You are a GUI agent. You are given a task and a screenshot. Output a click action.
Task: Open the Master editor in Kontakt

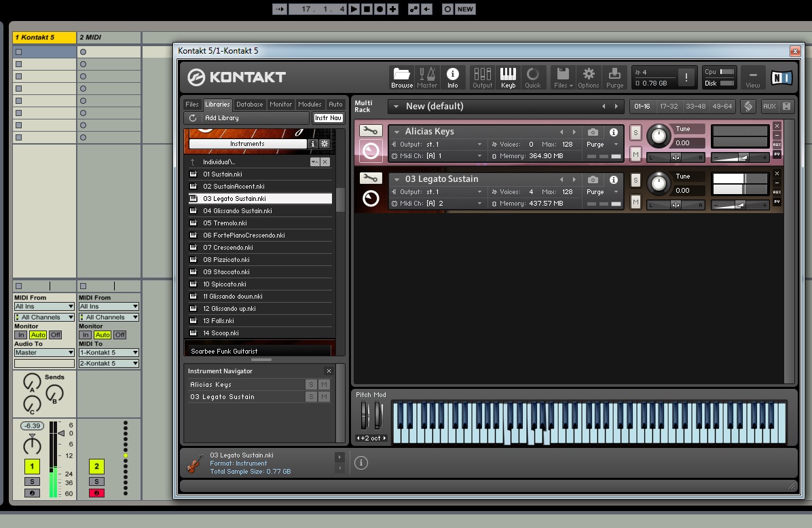click(427, 77)
